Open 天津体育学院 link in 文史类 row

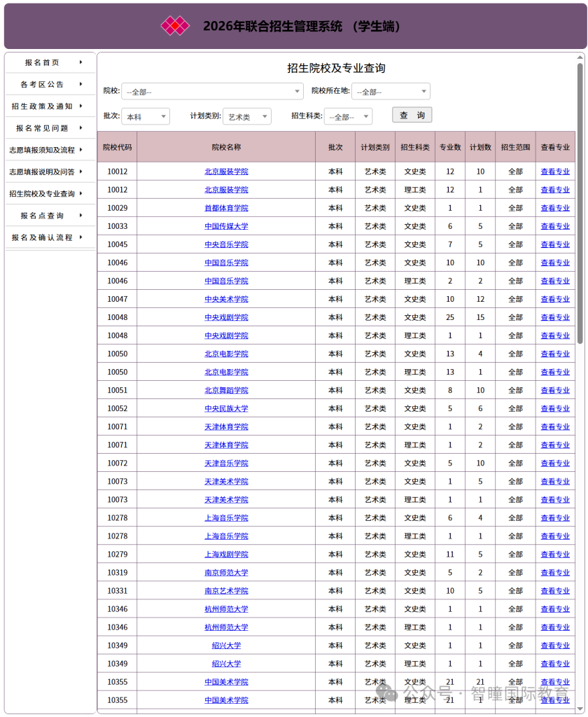pos(226,426)
